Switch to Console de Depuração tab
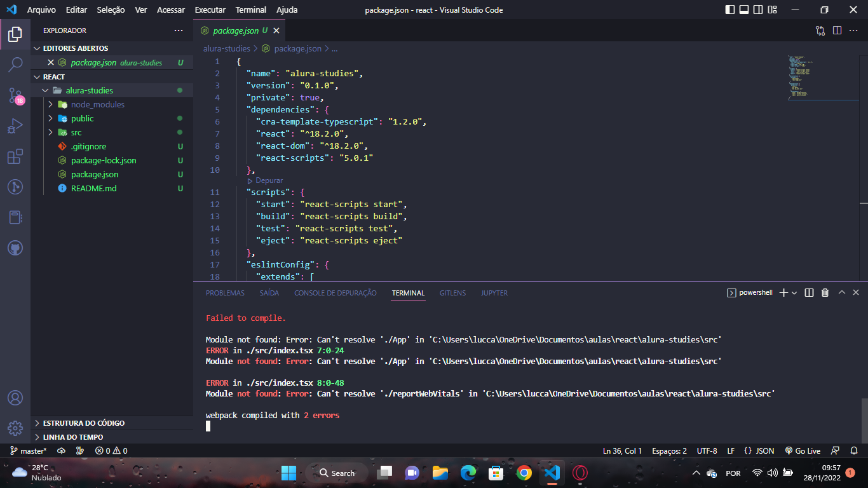 click(x=336, y=293)
